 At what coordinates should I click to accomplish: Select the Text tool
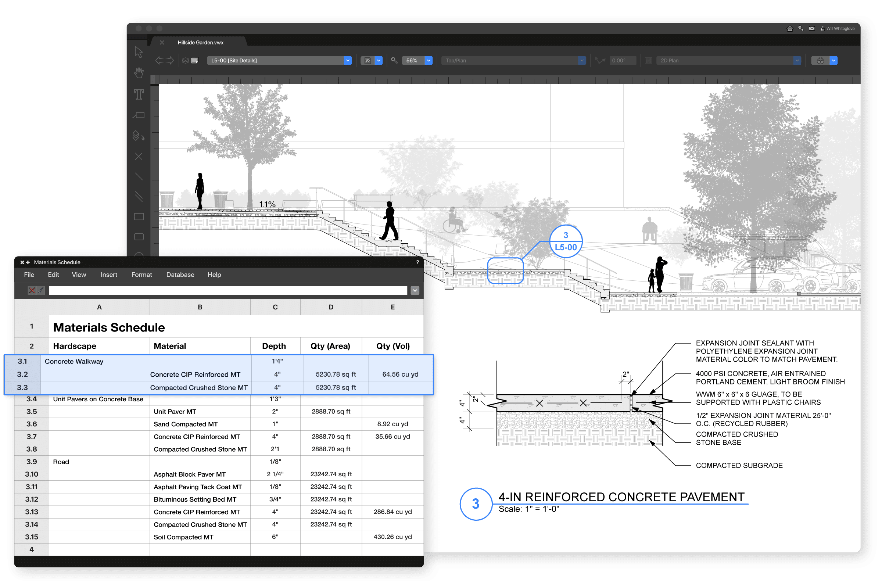tap(139, 94)
